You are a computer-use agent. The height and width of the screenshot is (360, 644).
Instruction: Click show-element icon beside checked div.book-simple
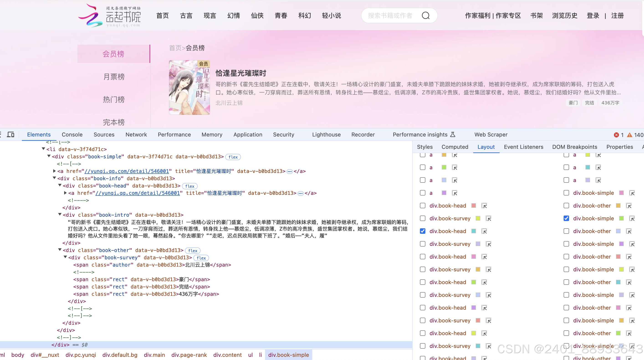point(632,219)
